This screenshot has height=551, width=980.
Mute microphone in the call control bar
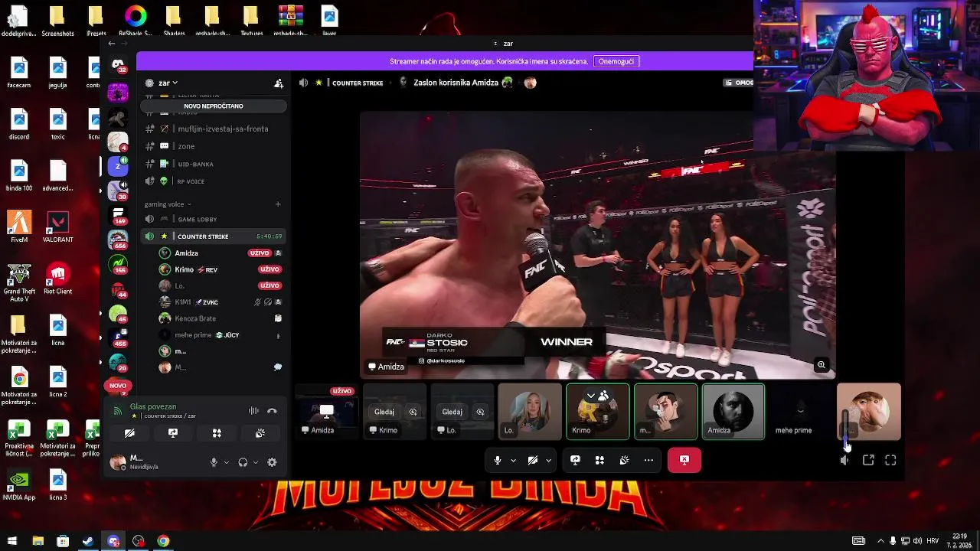tap(498, 460)
